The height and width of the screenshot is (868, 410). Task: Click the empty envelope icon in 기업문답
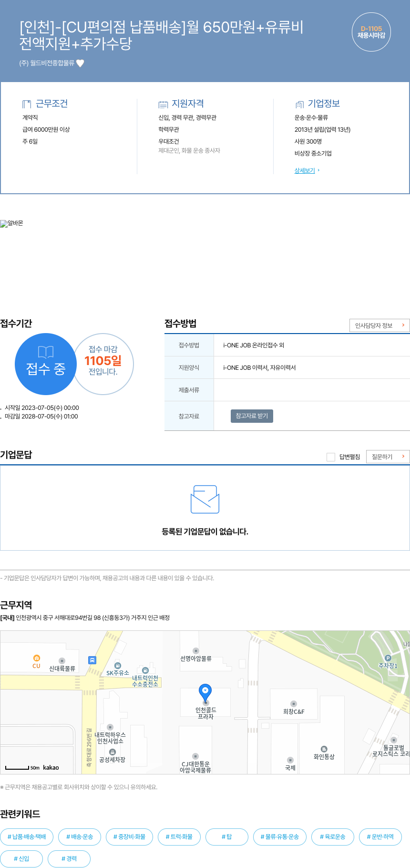coord(205,499)
